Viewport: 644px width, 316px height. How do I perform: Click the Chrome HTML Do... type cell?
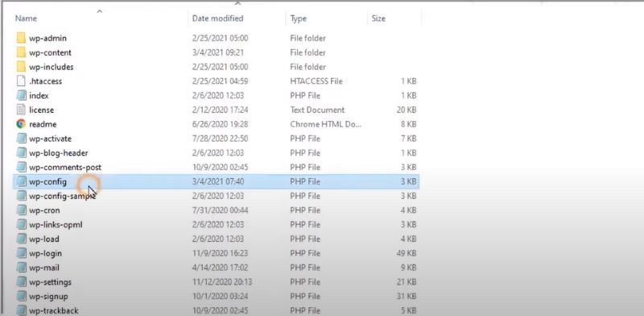(326, 124)
